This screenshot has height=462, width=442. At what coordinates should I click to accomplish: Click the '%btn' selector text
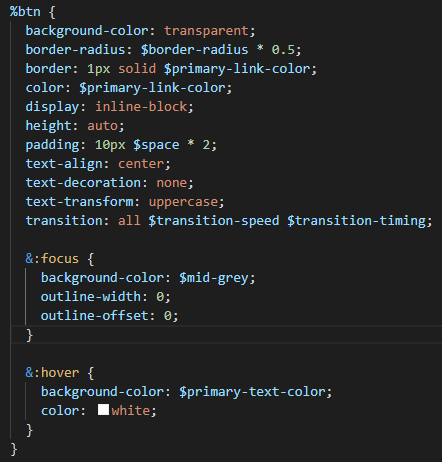pos(25,12)
